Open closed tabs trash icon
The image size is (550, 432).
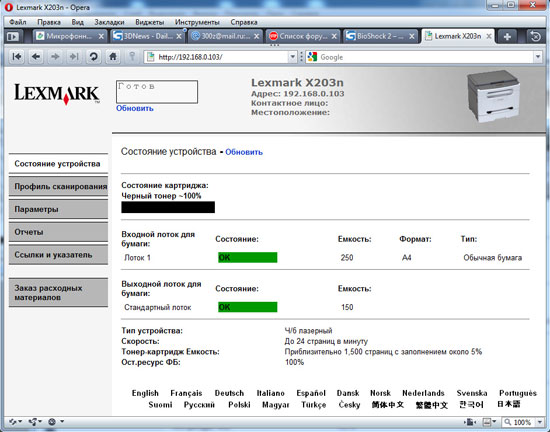point(536,36)
